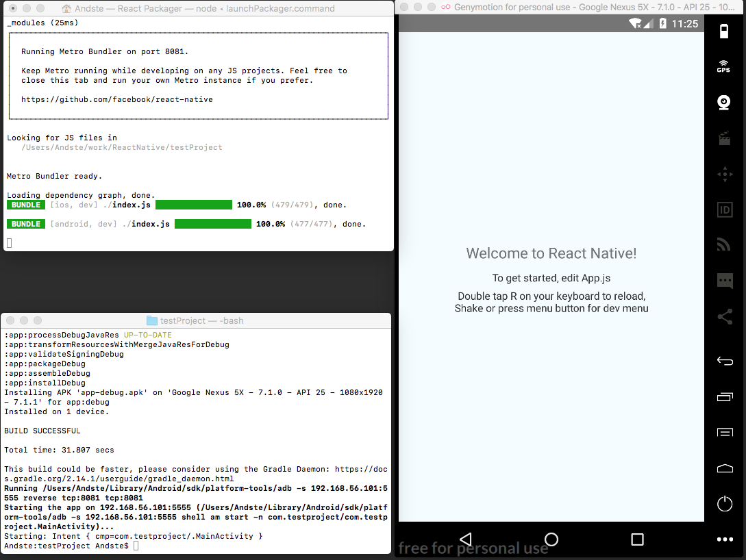Tap the Android recents square navigation button
This screenshot has height=560, width=746.
coord(637,539)
